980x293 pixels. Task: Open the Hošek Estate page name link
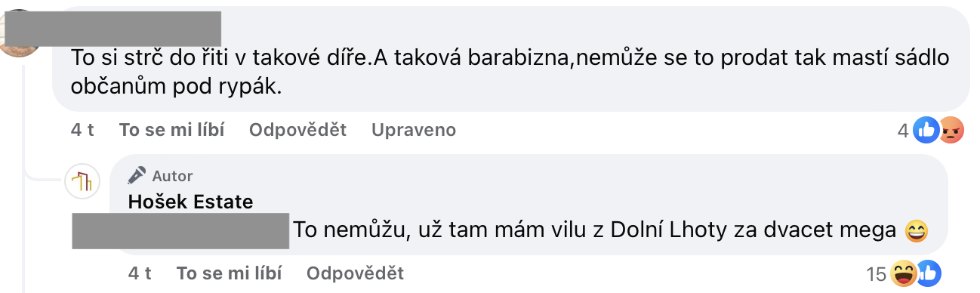point(190,202)
